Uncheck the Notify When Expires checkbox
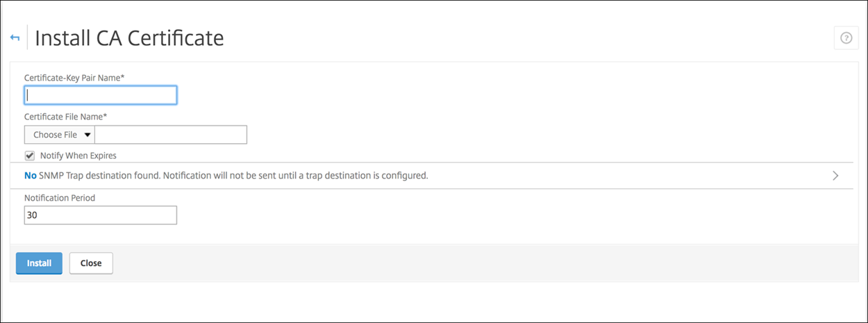Screen dimensions: 868x323 pos(29,156)
